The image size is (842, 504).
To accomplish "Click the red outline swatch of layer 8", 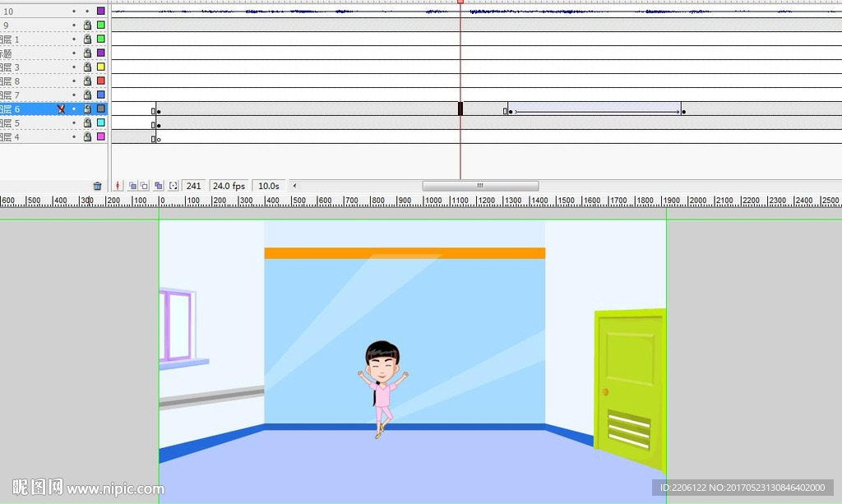I will click(101, 81).
